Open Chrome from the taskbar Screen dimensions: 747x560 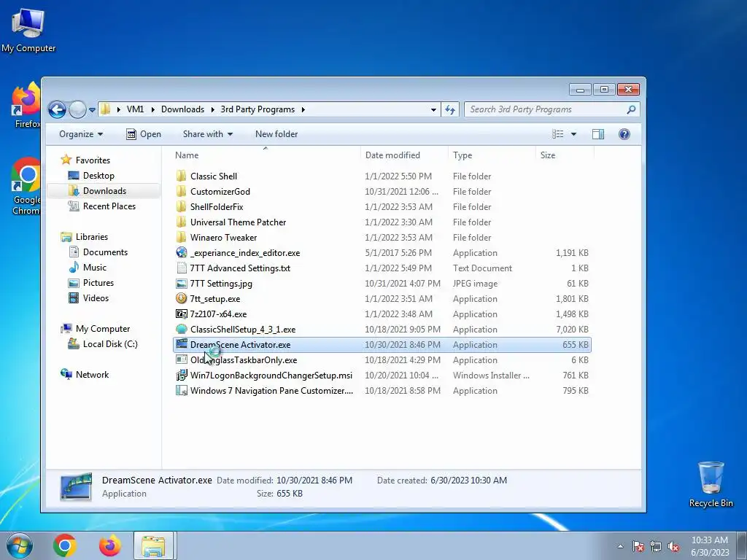(65, 545)
